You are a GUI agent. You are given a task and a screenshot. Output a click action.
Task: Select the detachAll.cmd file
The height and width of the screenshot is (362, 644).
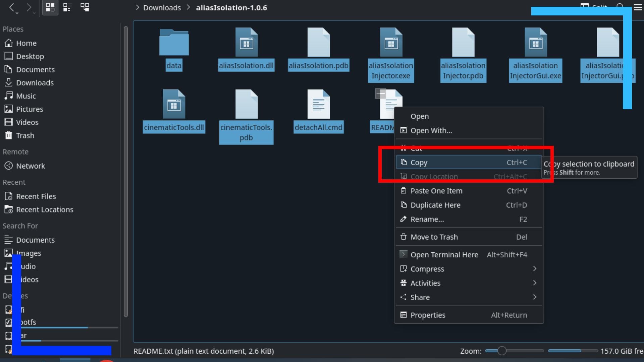pyautogui.click(x=318, y=111)
